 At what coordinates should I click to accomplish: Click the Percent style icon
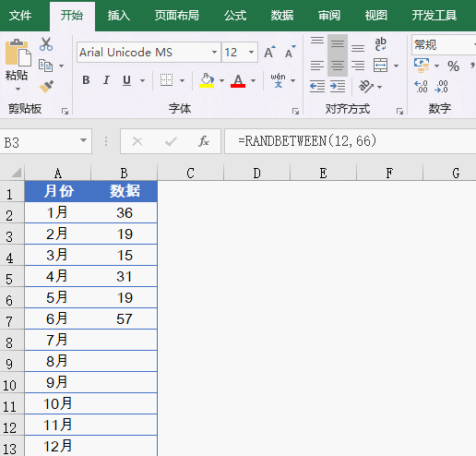453,66
